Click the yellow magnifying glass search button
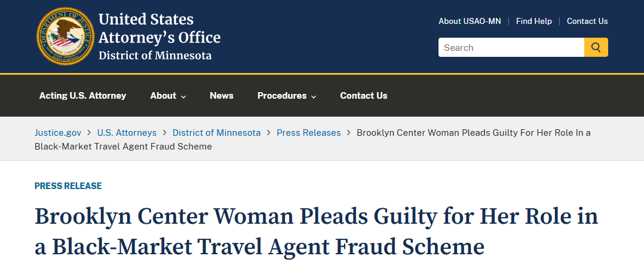 (596, 47)
